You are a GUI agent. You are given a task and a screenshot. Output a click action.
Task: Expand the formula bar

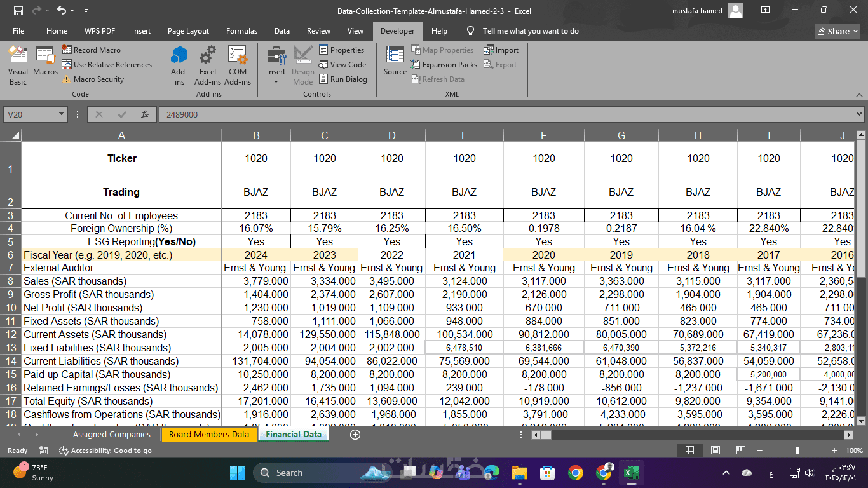(x=860, y=114)
